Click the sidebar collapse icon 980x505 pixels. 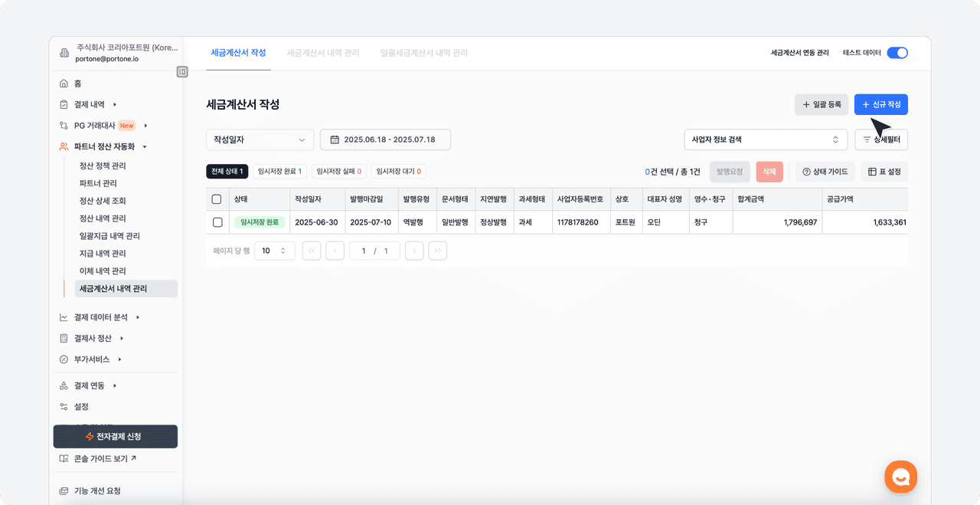[x=182, y=72]
